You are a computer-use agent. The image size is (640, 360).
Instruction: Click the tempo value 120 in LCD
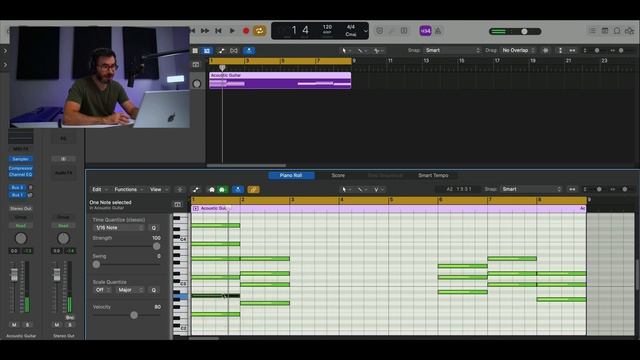[x=327, y=27]
